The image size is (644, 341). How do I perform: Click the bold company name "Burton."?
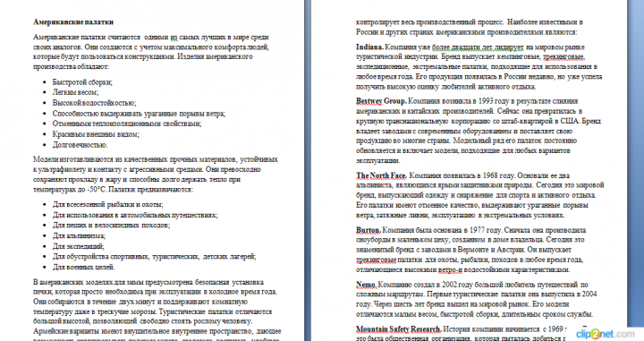[x=369, y=230]
